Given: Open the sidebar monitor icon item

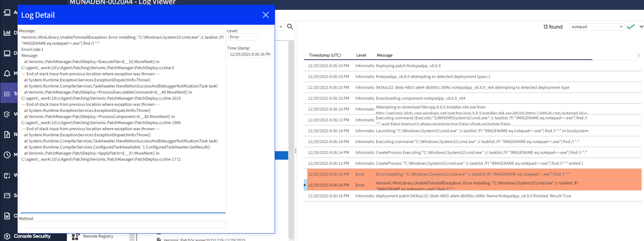Looking at the screenshot, I should point(7,53).
